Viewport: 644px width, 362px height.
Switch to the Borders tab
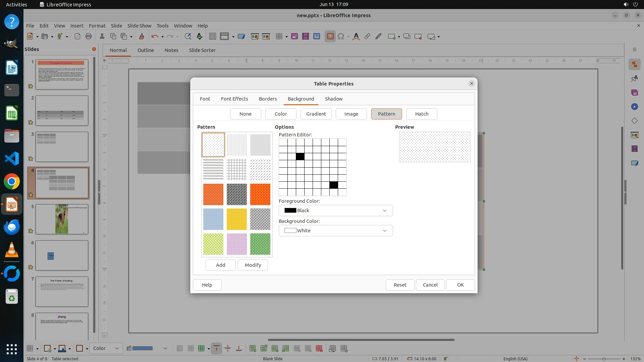pos(268,99)
